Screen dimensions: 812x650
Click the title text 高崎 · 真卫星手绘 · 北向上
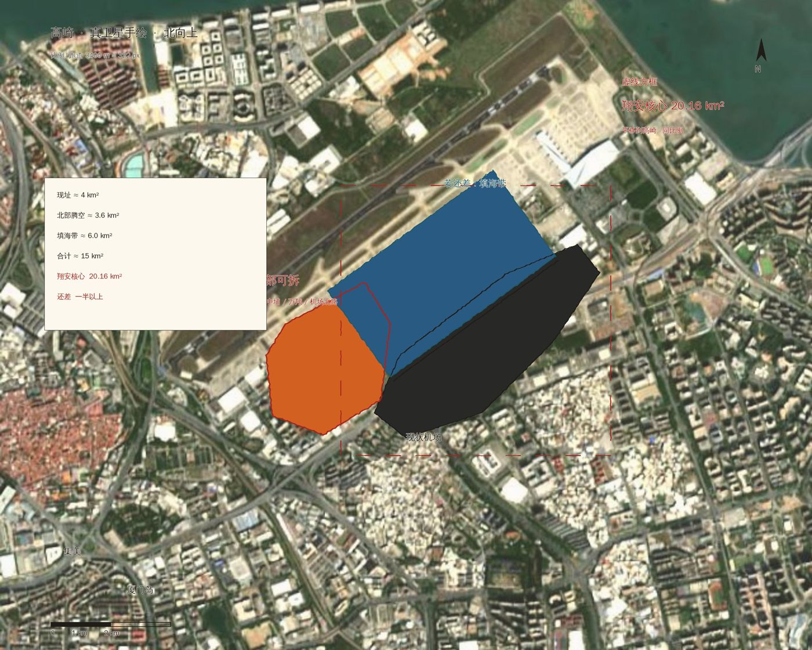point(124,33)
